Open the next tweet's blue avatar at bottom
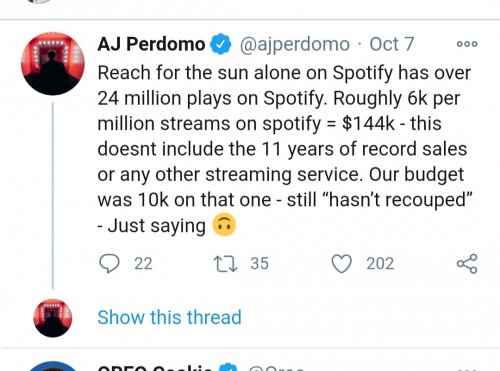500x371 pixels. (x=53, y=366)
